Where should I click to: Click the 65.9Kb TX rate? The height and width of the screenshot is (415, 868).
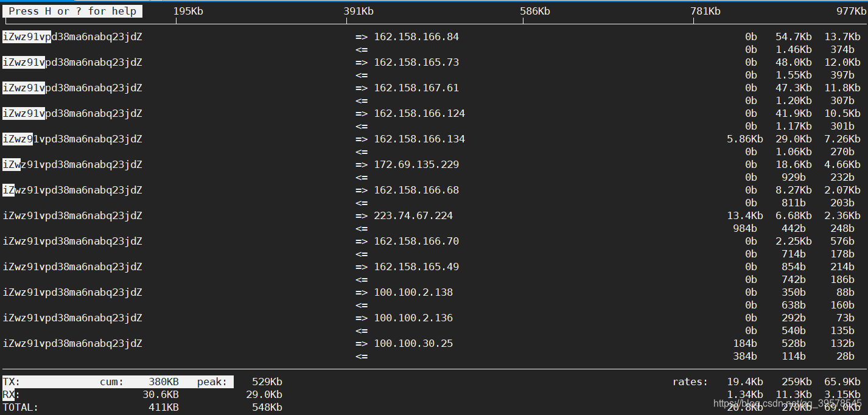tap(842, 382)
